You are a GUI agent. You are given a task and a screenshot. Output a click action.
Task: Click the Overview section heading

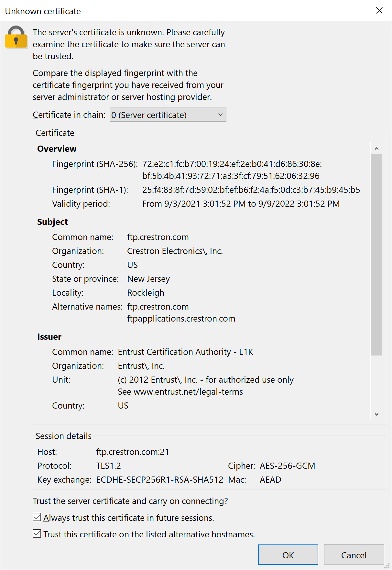coord(57,149)
